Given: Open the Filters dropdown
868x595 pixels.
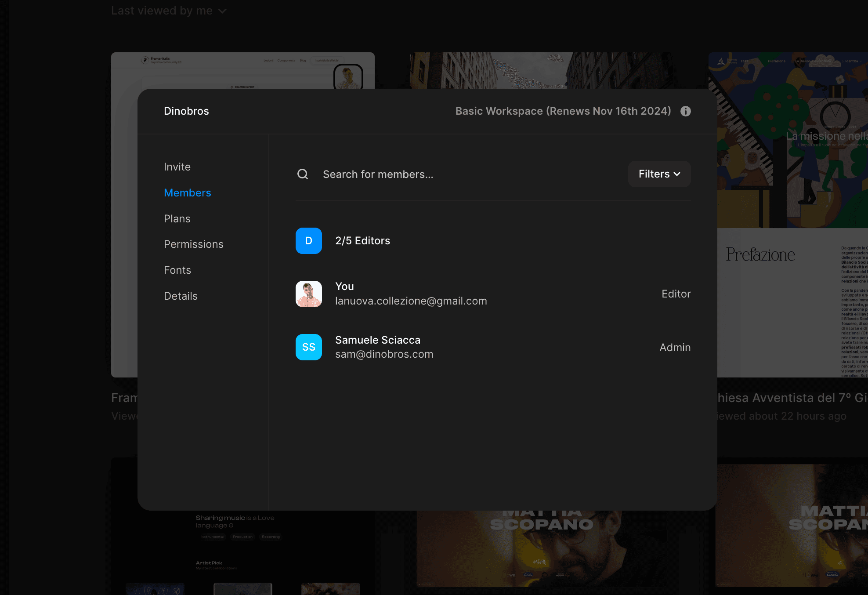Looking at the screenshot, I should click(659, 174).
